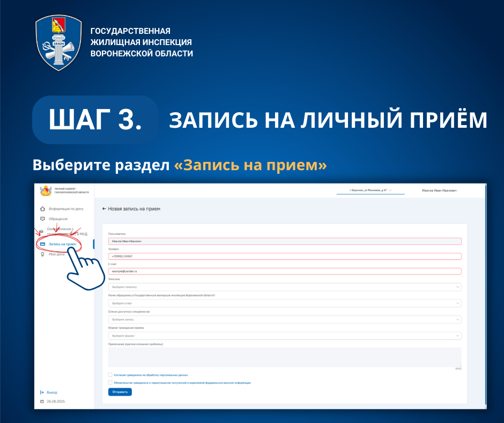This screenshot has height=423, width=504.
Task: Click the card icon next to Запись на прием
Action: coord(42,244)
